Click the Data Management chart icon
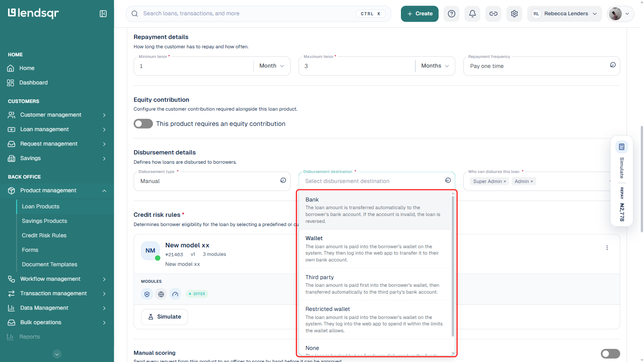This screenshot has width=644, height=362. 12,308
